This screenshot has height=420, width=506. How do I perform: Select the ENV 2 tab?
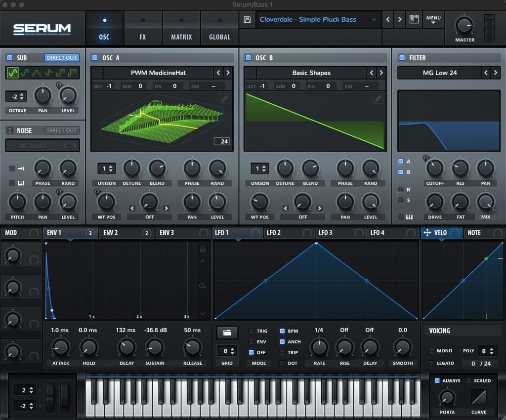point(127,233)
